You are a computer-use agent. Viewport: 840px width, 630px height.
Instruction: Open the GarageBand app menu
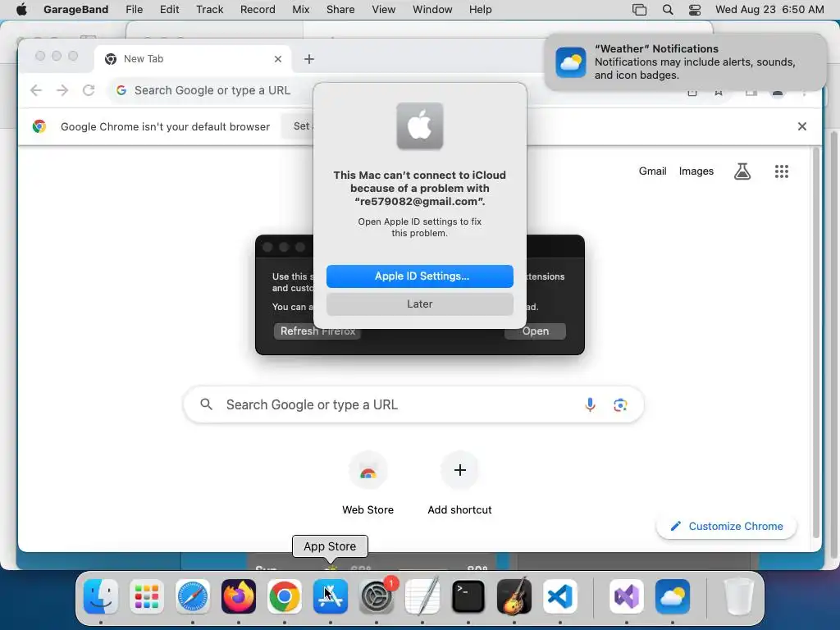(75, 10)
